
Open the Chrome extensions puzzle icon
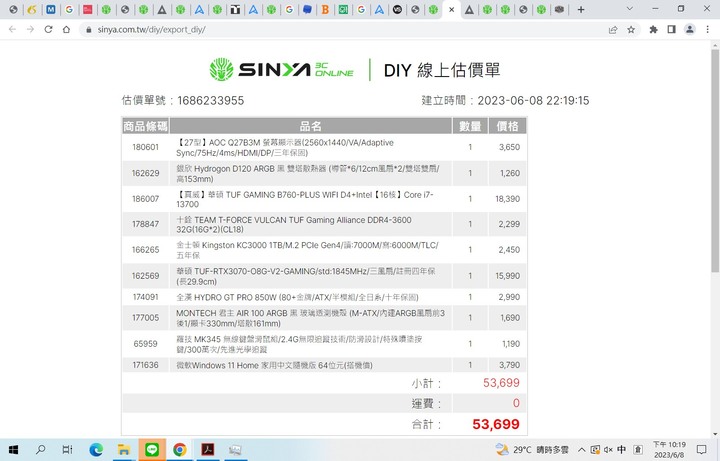(653, 29)
